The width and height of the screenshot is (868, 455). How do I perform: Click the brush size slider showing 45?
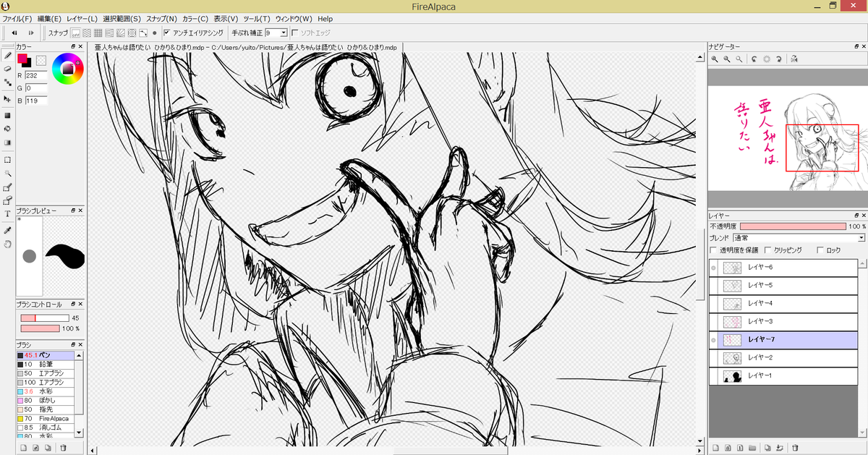click(x=44, y=318)
